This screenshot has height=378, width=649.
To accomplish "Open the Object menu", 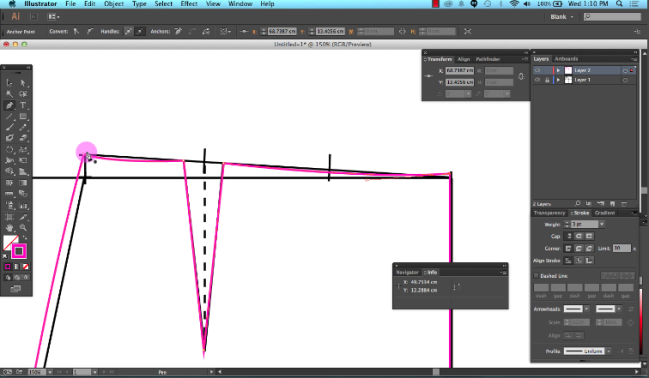I will [x=114, y=4].
